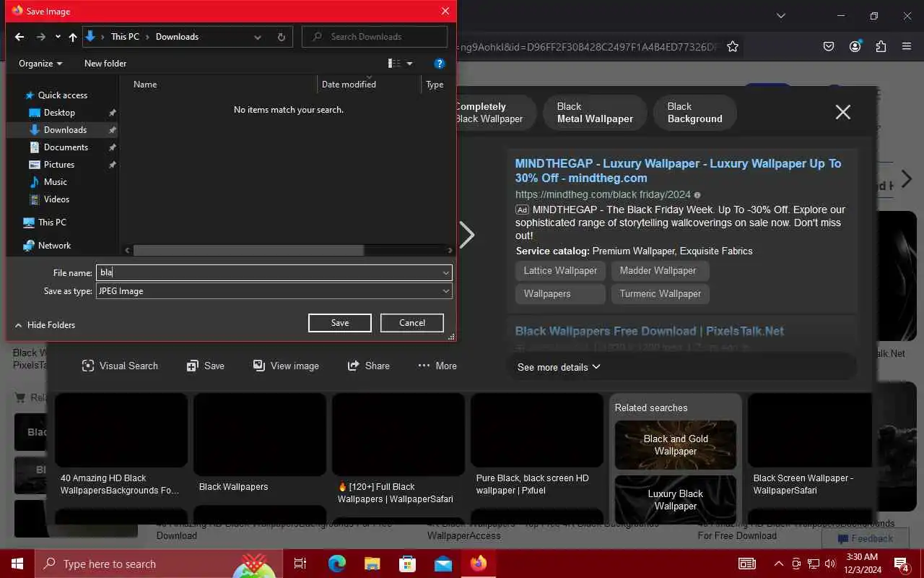The width and height of the screenshot is (924, 578).
Task: Share this image
Action: pos(368,366)
